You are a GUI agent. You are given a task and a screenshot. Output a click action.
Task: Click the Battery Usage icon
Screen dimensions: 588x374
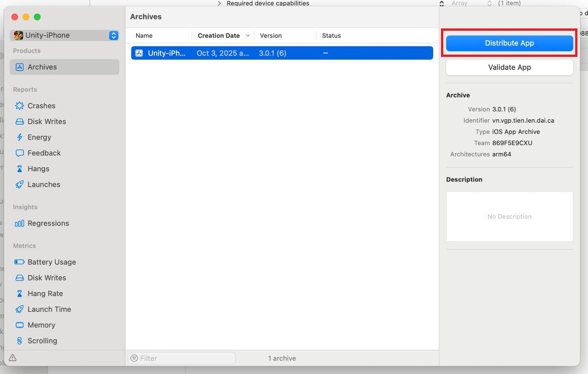coord(19,262)
